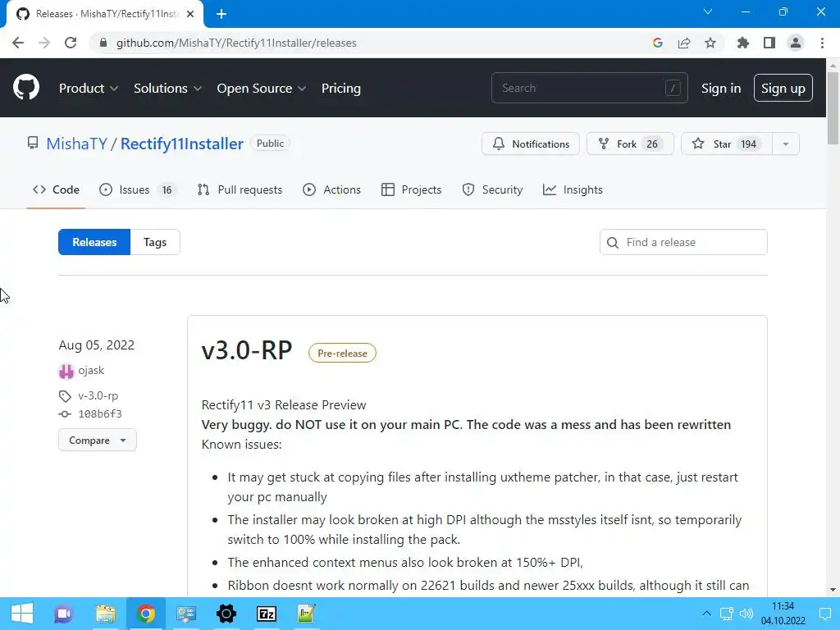Open the network tray icon
Viewport: 840px width, 630px height.
727,614
